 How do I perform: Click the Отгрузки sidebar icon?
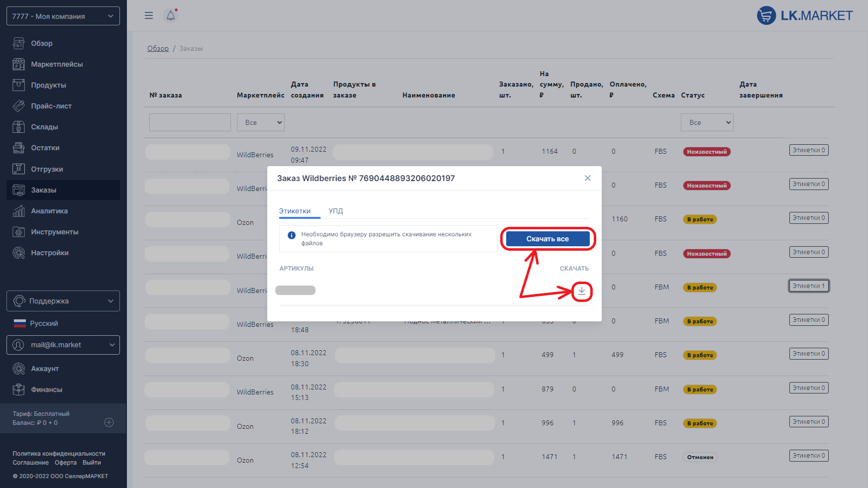pyautogui.click(x=18, y=169)
